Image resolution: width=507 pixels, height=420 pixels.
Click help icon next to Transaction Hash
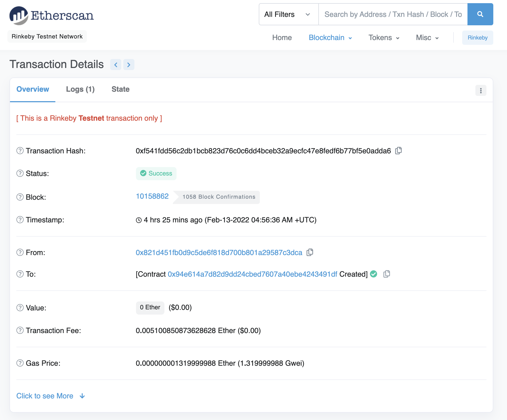20,151
